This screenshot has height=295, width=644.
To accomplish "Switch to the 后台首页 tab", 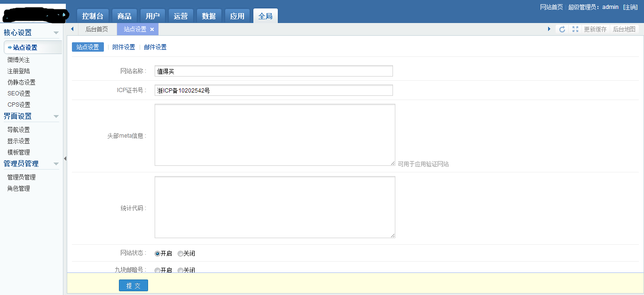I will point(96,29).
